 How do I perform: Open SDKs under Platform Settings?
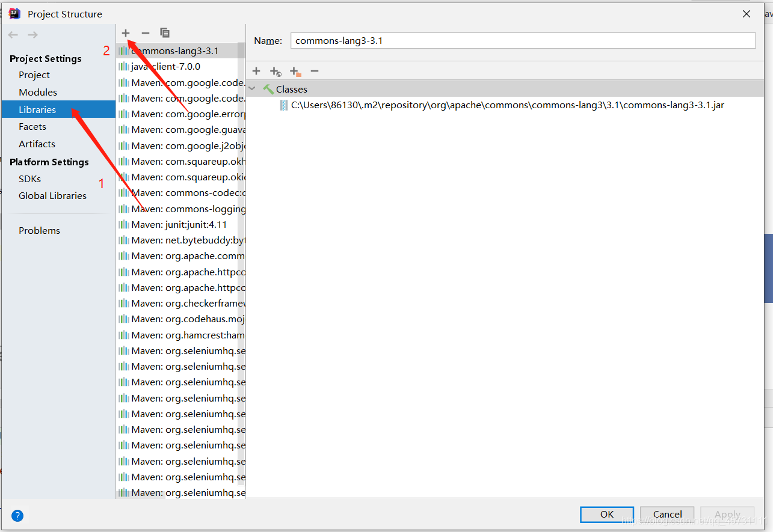click(x=29, y=179)
